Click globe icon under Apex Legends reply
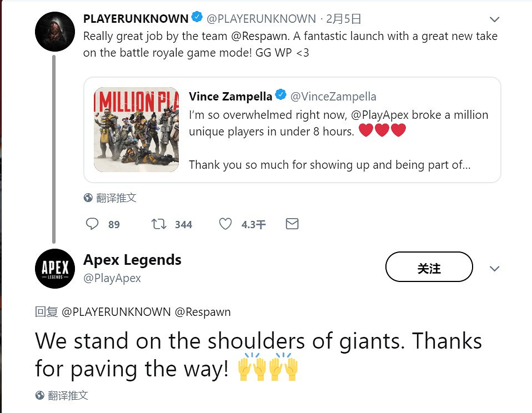Image resolution: width=532 pixels, height=413 pixels. (x=40, y=395)
